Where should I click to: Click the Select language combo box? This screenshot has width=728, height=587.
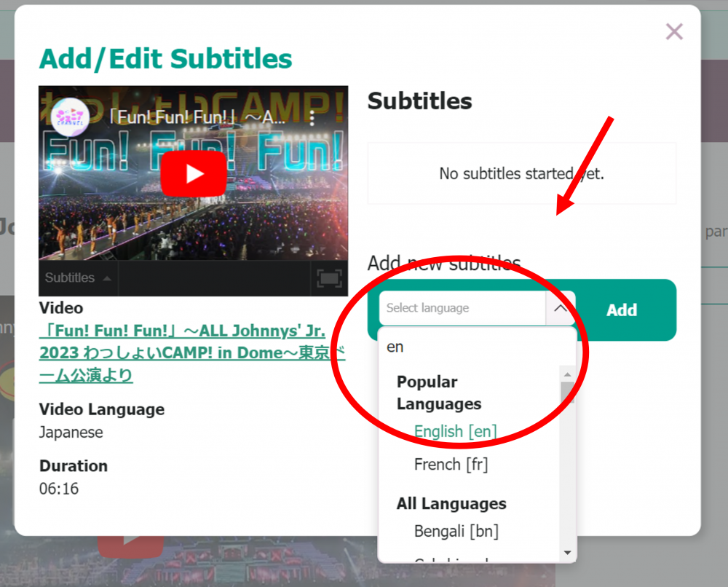coord(462,309)
